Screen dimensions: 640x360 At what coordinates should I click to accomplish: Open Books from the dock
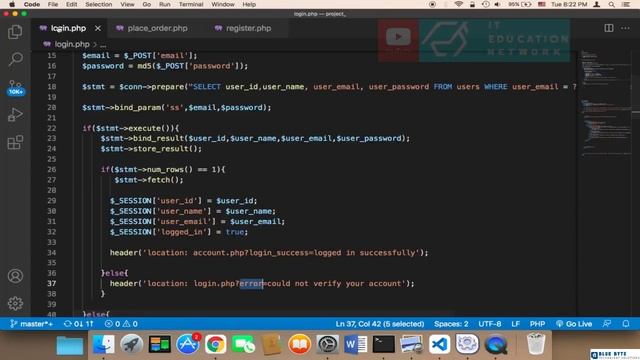[299, 344]
